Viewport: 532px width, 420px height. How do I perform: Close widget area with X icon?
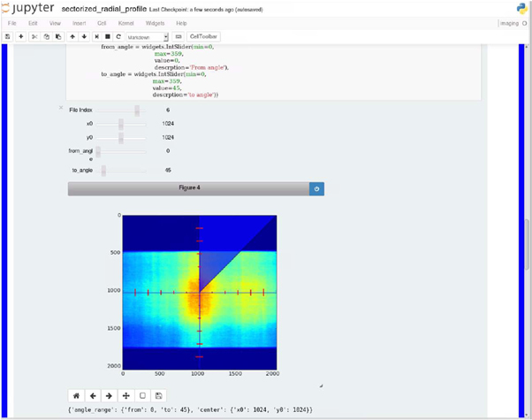(61, 108)
